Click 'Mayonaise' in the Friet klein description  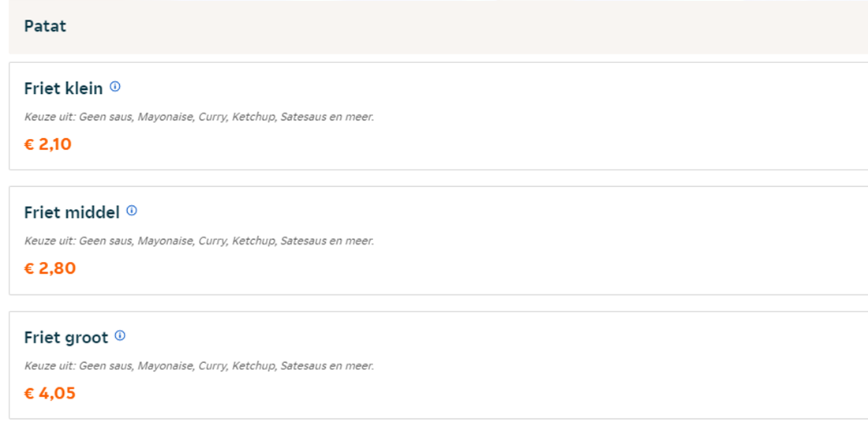[165, 118]
